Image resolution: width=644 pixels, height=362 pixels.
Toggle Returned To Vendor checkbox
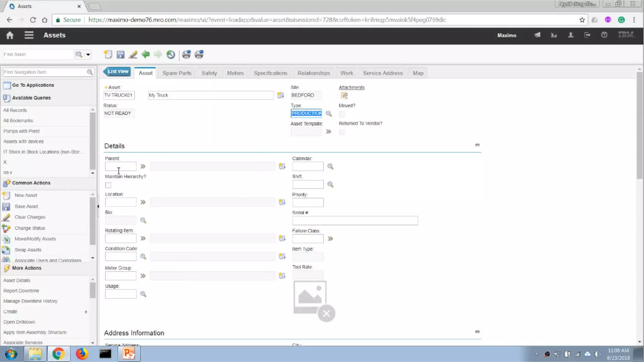click(342, 132)
